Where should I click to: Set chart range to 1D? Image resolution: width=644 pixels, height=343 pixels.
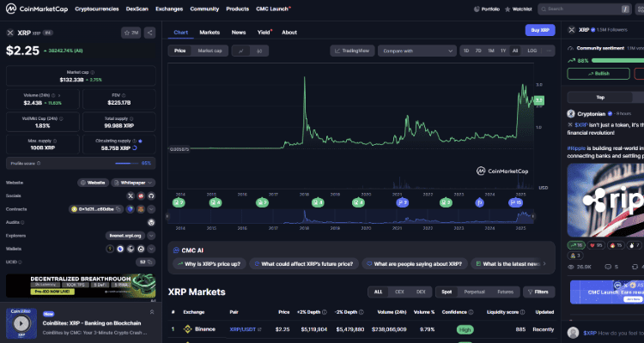[x=466, y=51]
